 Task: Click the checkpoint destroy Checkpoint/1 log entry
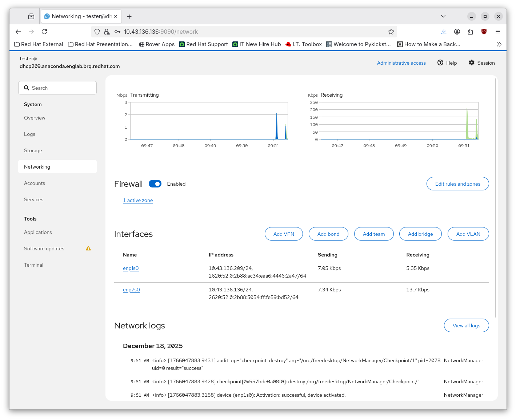coord(307,381)
